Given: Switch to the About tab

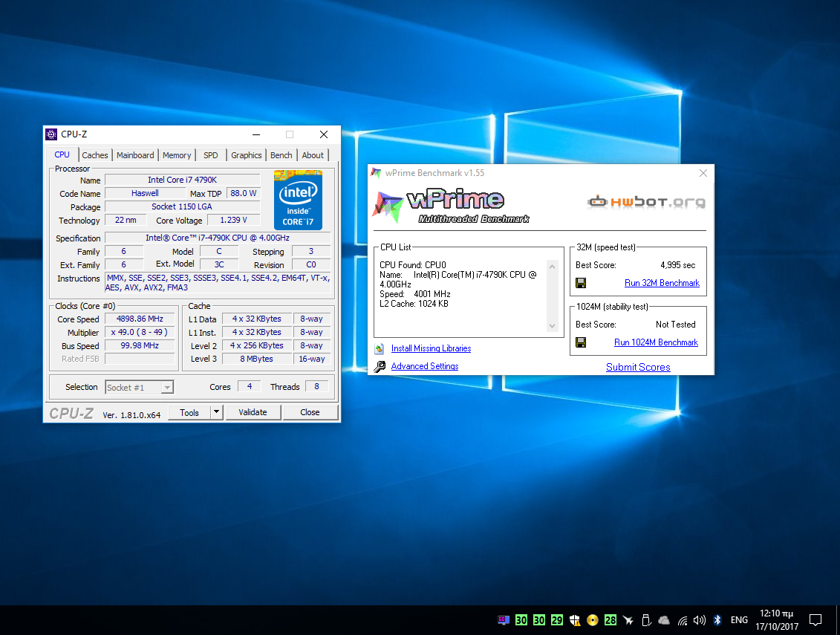Looking at the screenshot, I should coord(313,155).
